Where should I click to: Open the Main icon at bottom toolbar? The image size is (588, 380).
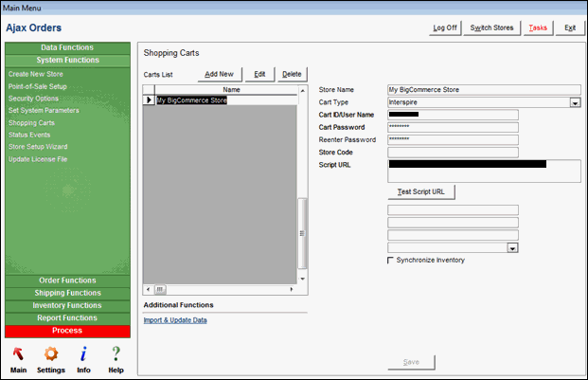point(18,360)
